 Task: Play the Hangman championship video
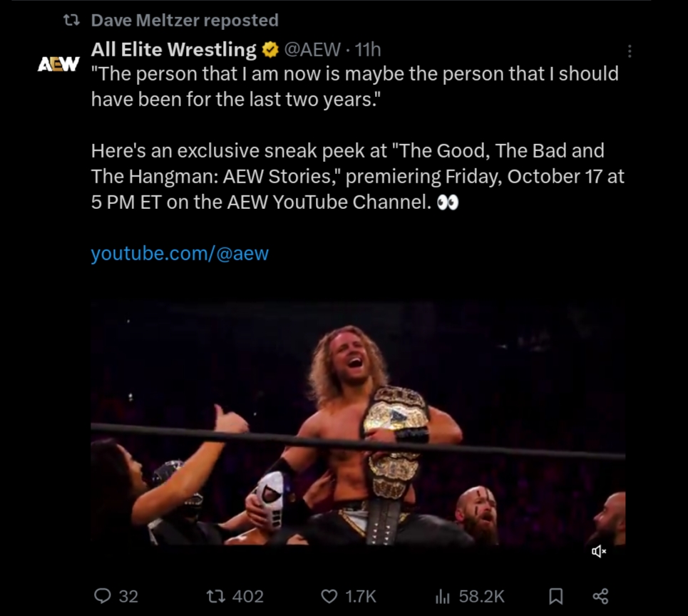pos(358,423)
